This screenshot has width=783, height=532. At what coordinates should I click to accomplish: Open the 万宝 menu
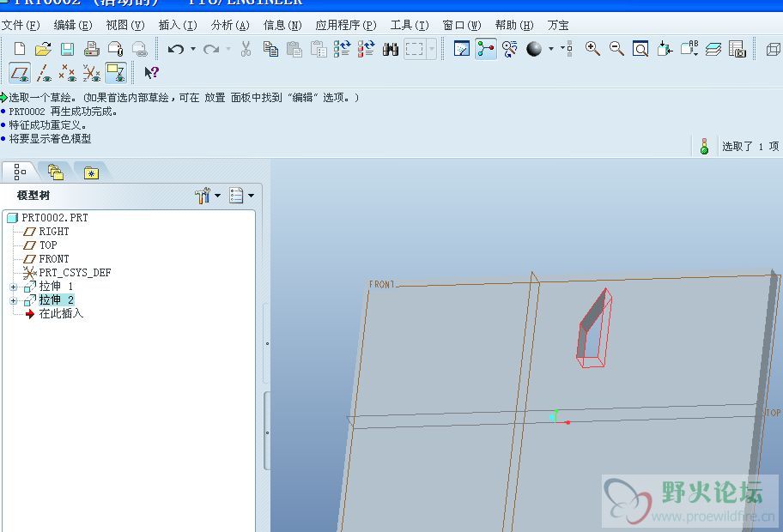(x=558, y=25)
